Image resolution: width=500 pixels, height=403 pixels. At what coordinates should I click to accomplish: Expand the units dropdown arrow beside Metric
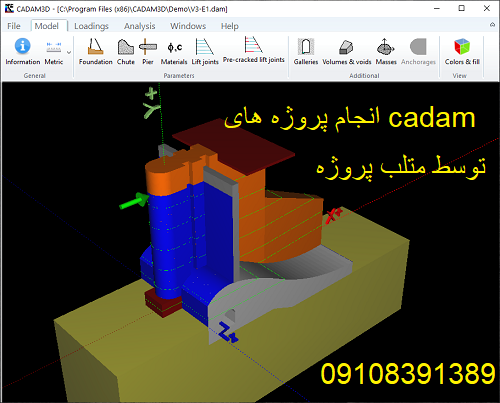point(69,52)
